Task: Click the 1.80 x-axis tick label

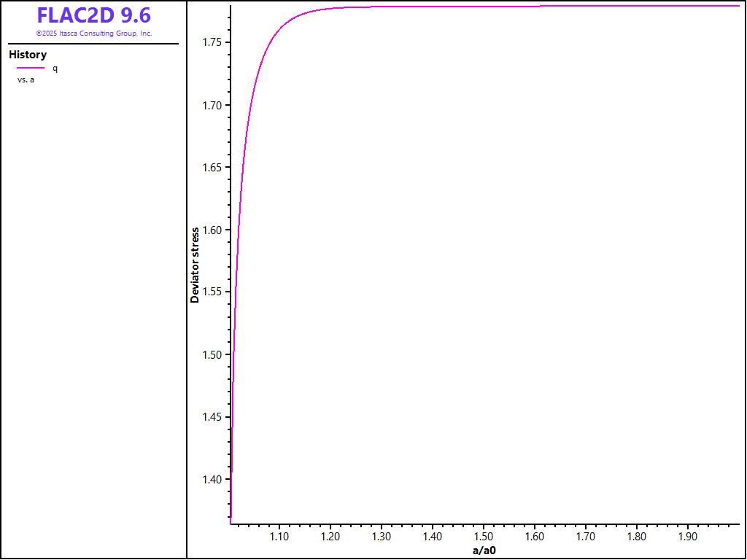Action: pos(636,536)
